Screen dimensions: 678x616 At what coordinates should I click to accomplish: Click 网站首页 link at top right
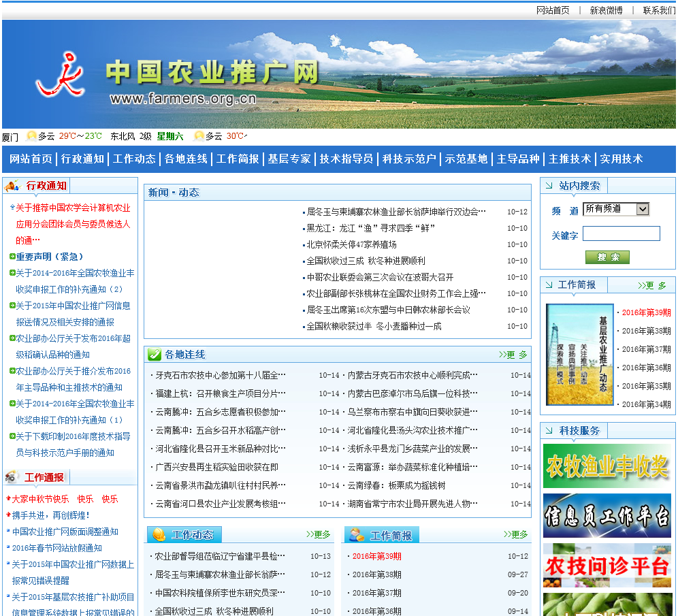tap(553, 10)
